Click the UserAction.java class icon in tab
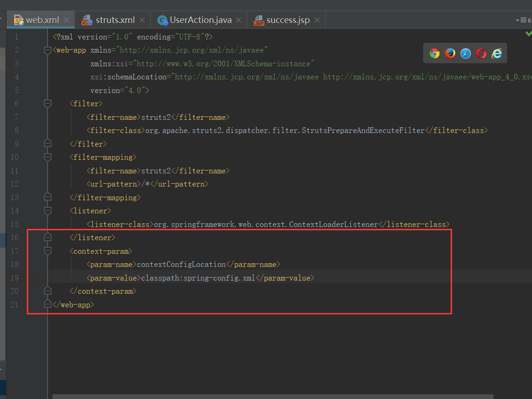Screen dimensions: 532x399 (163, 20)
